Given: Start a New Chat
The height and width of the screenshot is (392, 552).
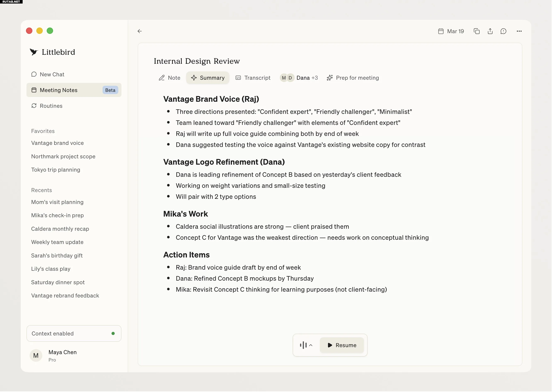Looking at the screenshot, I should [x=52, y=74].
